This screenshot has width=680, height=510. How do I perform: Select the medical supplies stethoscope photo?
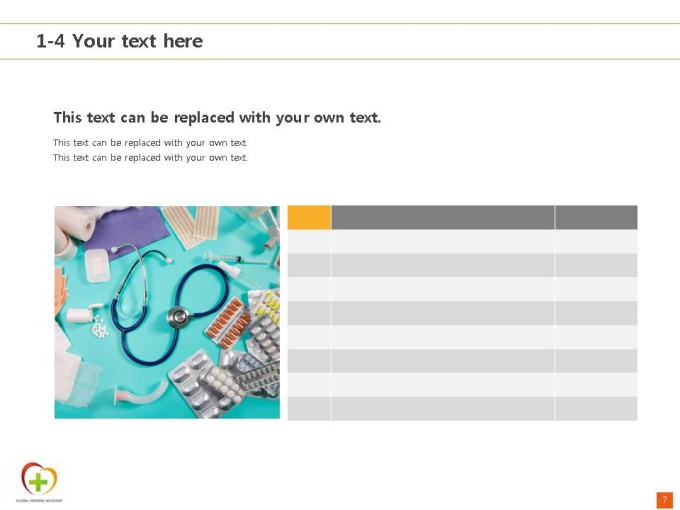(167, 312)
